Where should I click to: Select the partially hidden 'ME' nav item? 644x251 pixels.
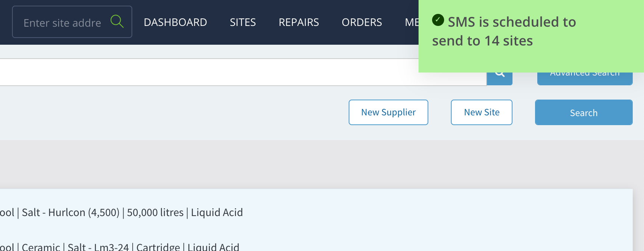412,22
